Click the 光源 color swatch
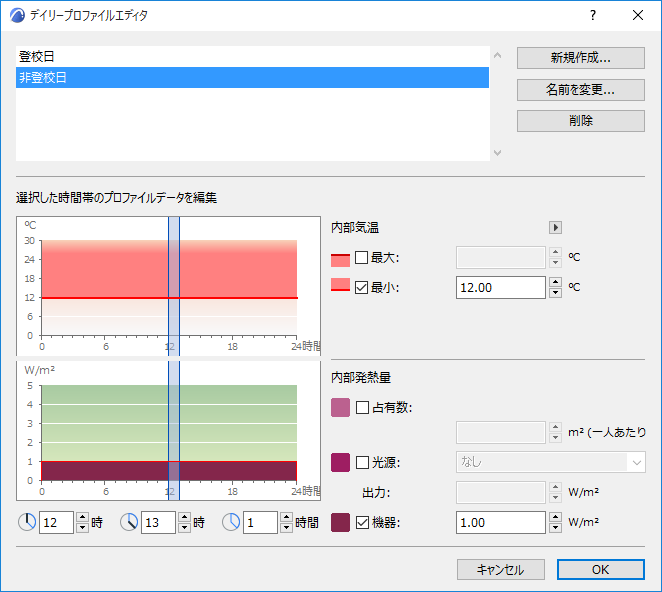Screen dimensions: 662x592 (x=340, y=462)
